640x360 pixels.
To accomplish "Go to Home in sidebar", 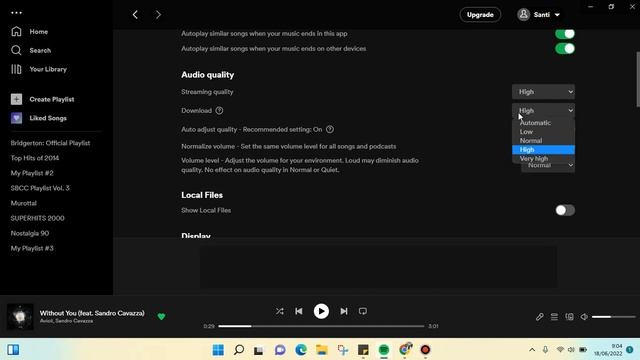I will pos(29,31).
